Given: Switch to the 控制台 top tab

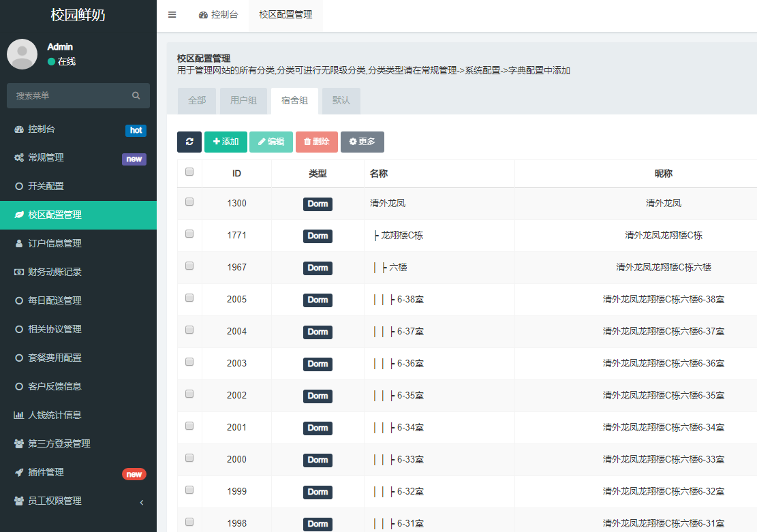Looking at the screenshot, I should (218, 15).
